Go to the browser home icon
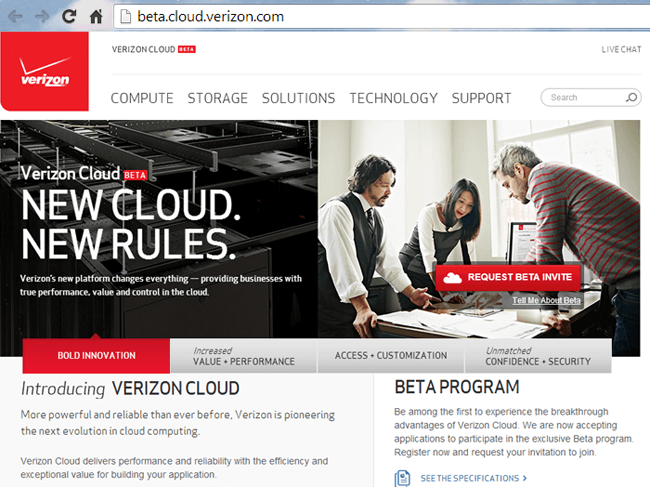 pos(96,17)
